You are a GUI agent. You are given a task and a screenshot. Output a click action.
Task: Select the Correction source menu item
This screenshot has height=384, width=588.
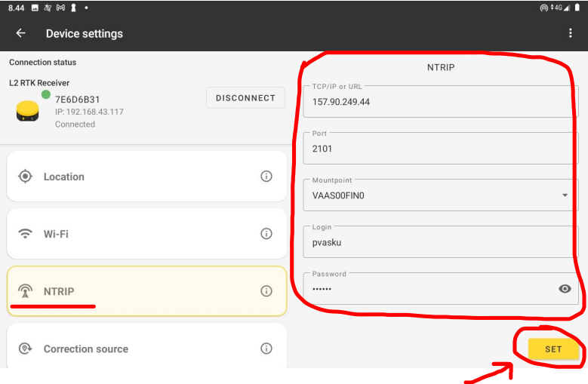point(143,349)
